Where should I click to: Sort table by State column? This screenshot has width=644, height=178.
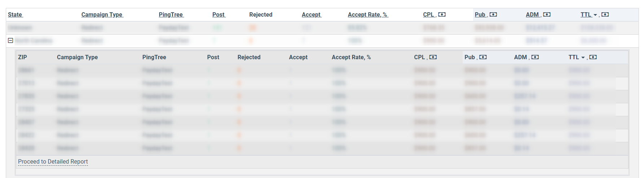click(16, 14)
